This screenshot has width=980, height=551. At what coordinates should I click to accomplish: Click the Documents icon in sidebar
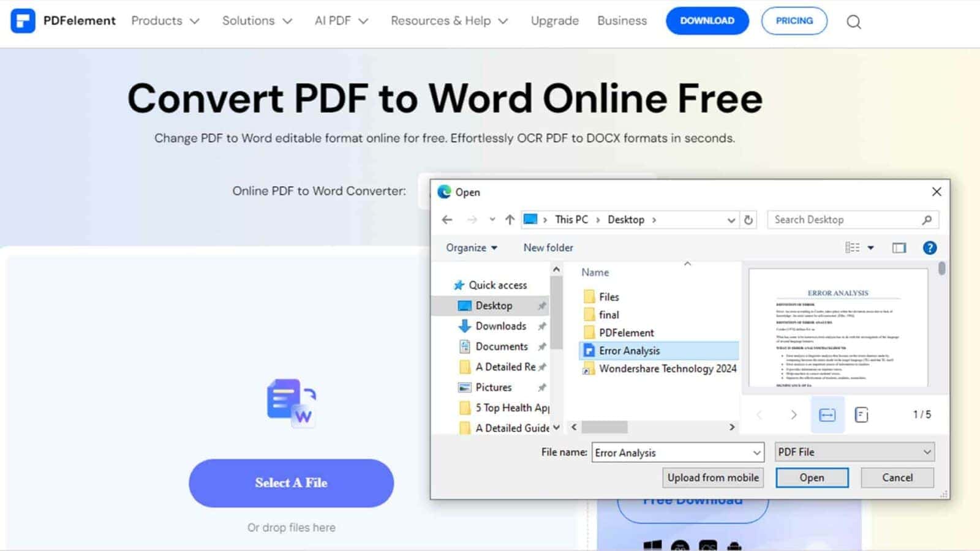click(x=465, y=347)
